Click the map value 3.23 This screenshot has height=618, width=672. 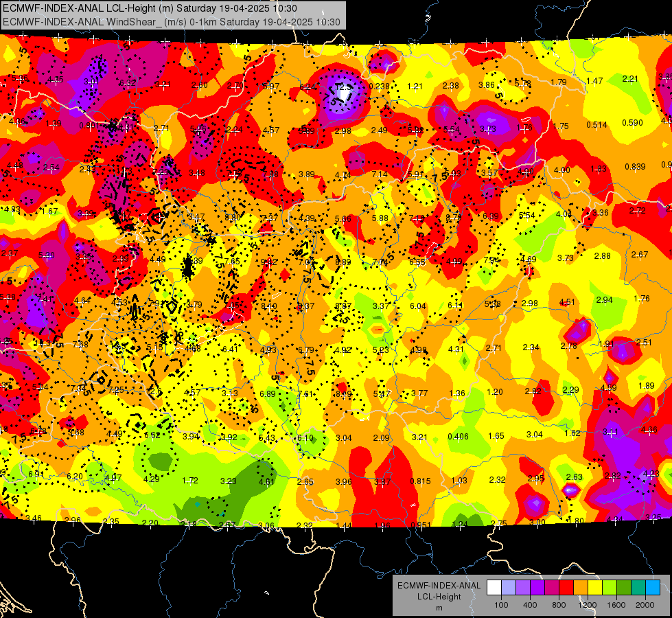(x=228, y=481)
